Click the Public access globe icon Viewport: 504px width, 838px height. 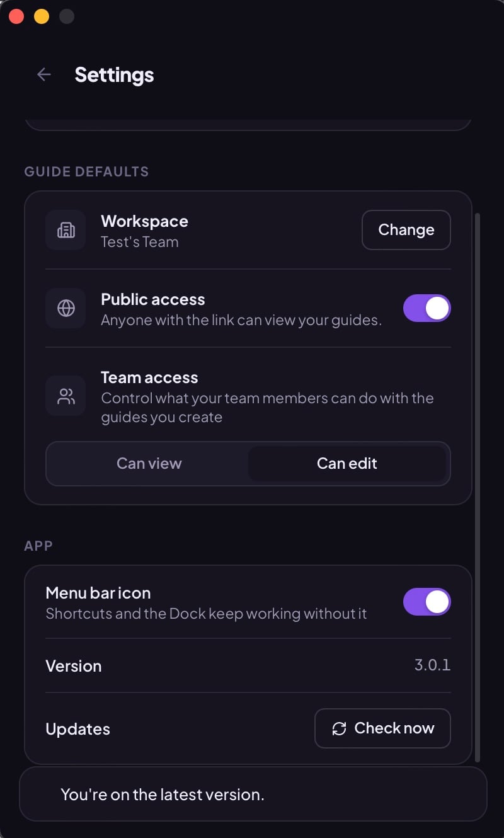pos(66,308)
